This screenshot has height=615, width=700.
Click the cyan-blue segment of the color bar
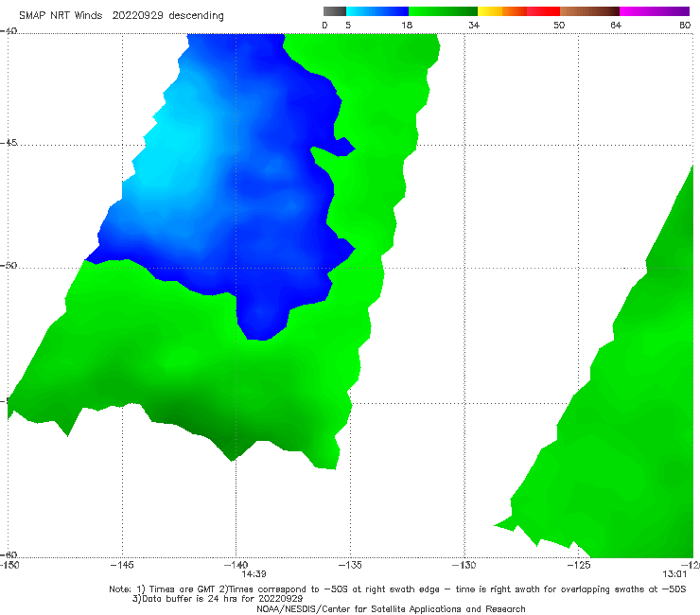[x=377, y=11]
